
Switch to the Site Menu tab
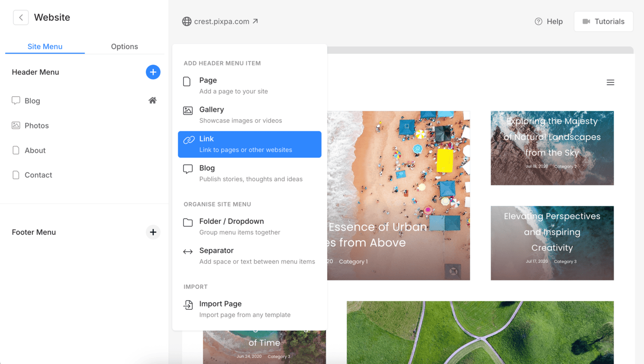click(45, 46)
